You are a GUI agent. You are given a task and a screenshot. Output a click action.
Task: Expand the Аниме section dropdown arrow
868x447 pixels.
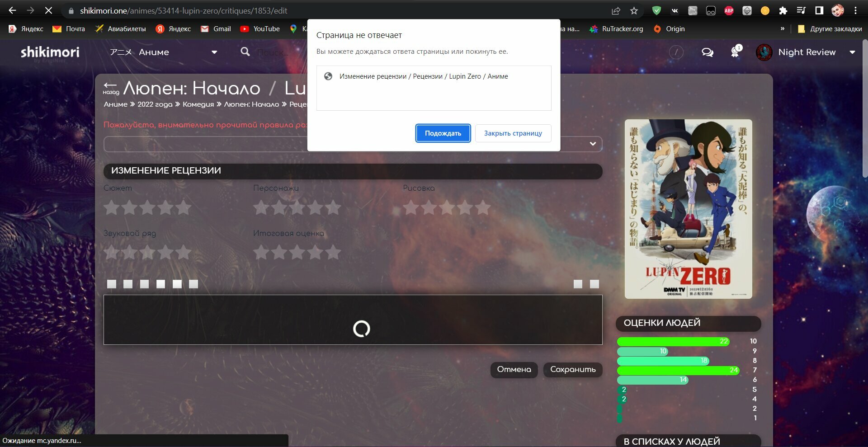click(x=214, y=52)
